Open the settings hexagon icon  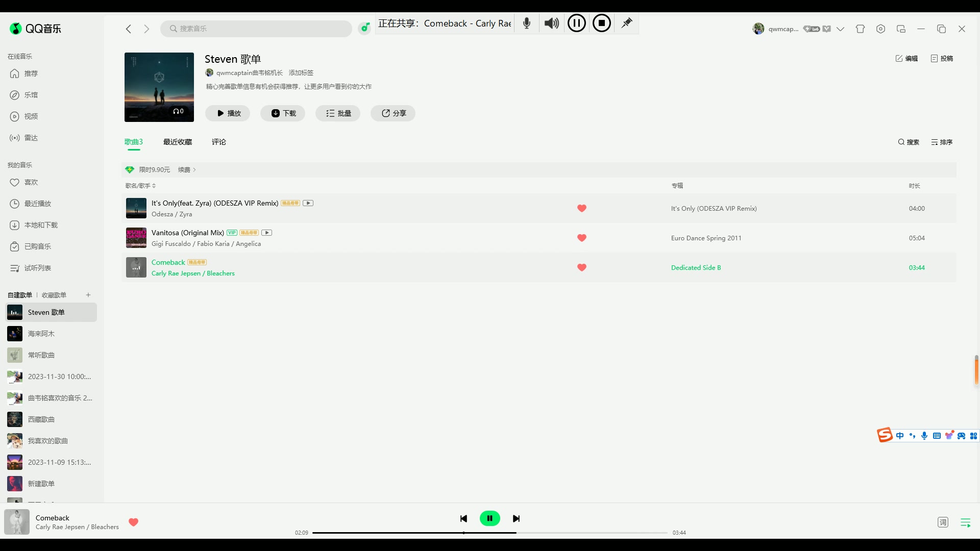(x=880, y=29)
